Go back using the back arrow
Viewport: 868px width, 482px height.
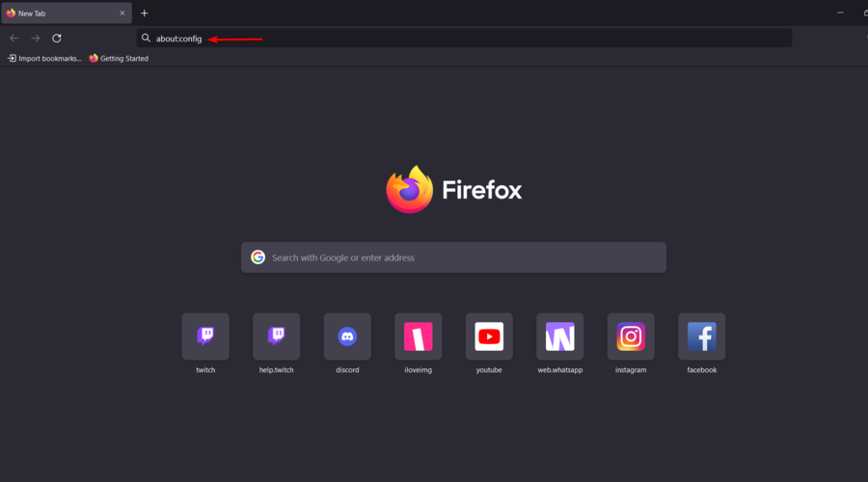14,39
